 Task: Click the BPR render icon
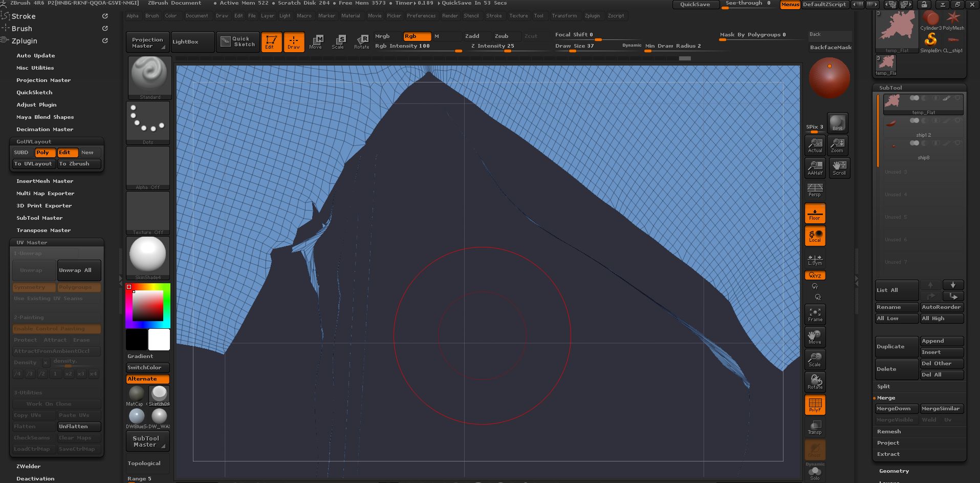pos(838,122)
